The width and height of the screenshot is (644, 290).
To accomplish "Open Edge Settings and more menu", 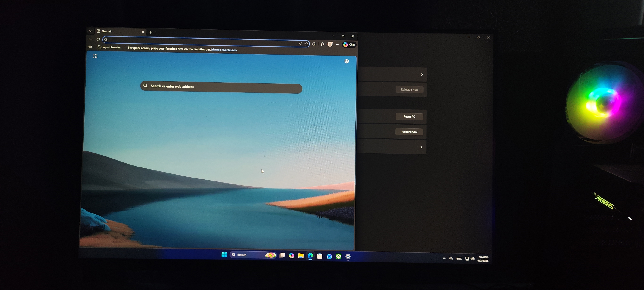I will pos(338,45).
